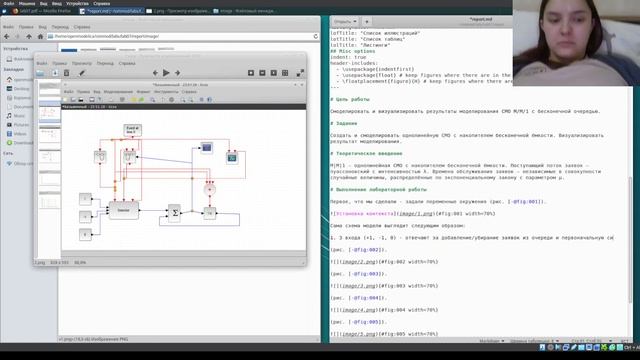Click the Открыть button in text editor
The width and height of the screenshot is (640, 360).
coord(342,21)
